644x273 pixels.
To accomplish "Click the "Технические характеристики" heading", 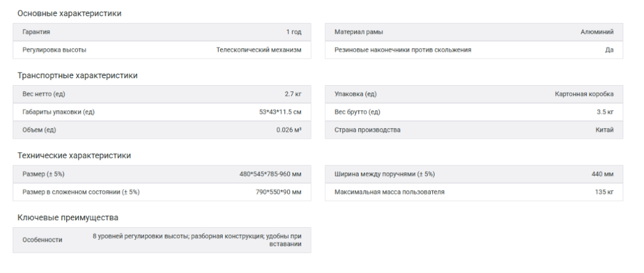I will pyautogui.click(x=74, y=155).
